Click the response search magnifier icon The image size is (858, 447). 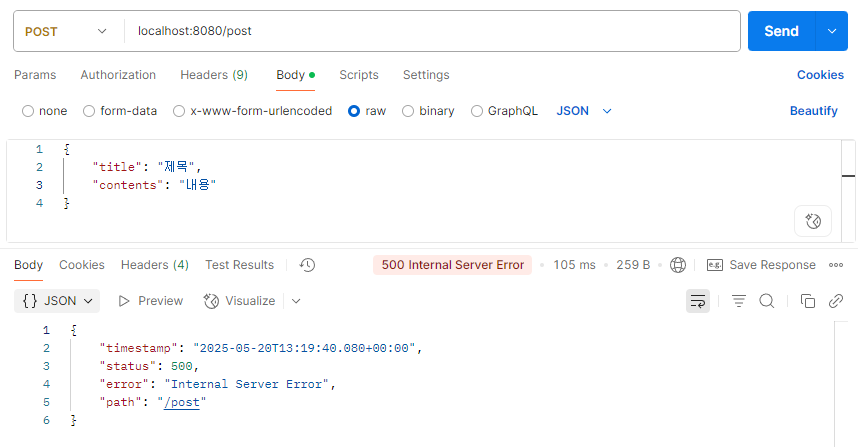767,301
